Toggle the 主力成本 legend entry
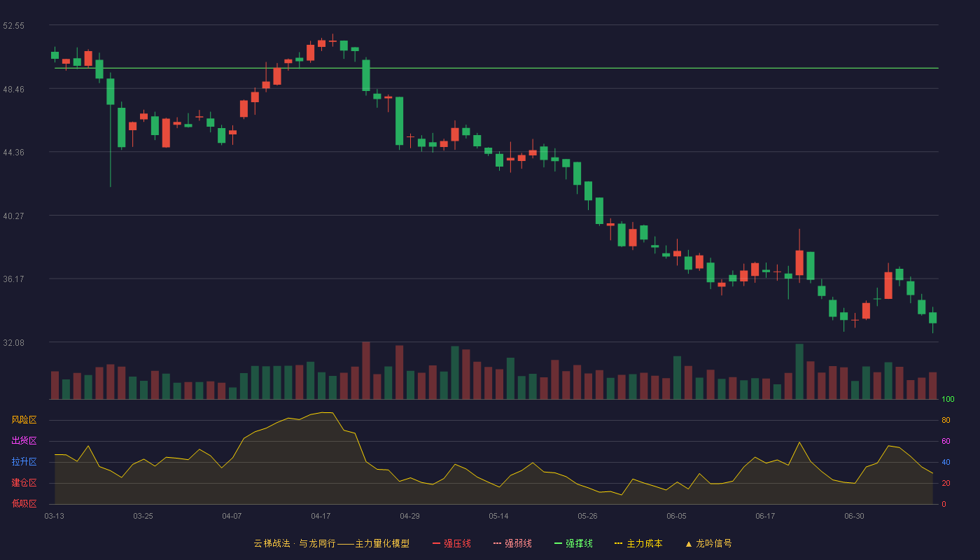980x560 pixels. tap(638, 543)
